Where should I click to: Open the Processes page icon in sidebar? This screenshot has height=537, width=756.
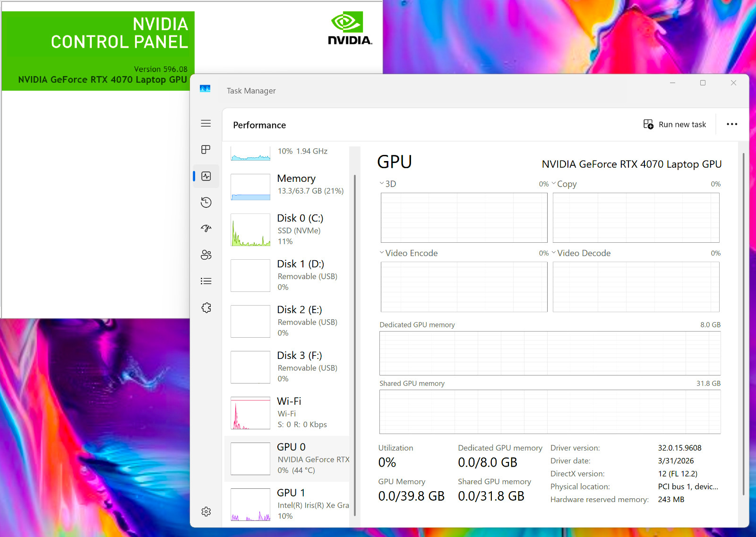[x=206, y=150]
